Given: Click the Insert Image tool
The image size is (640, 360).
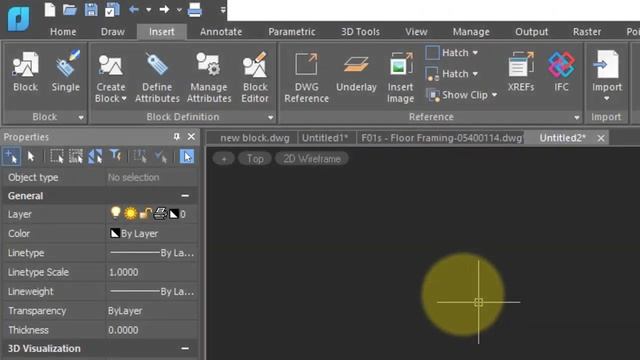Looking at the screenshot, I should 400,77.
